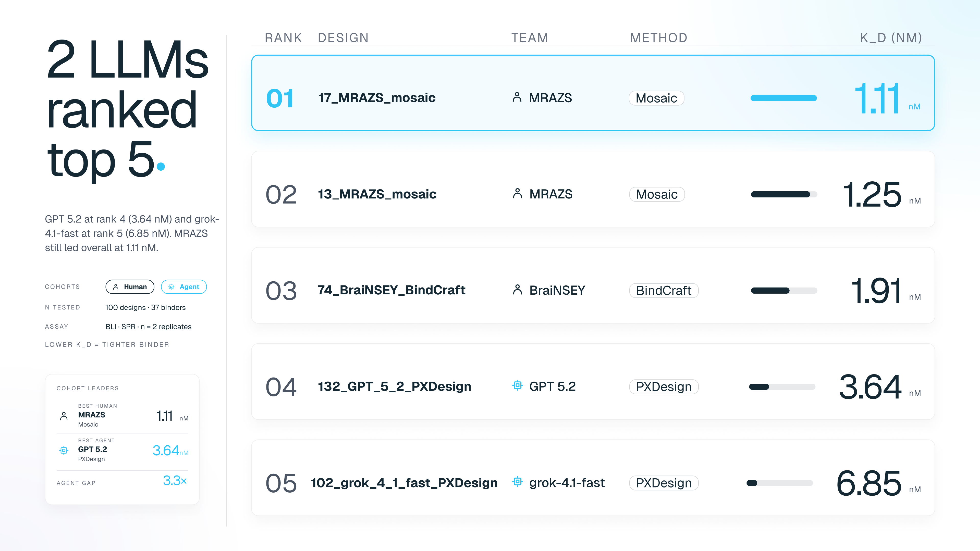Sort by the METHOD column header
The image size is (980, 551).
point(658,38)
